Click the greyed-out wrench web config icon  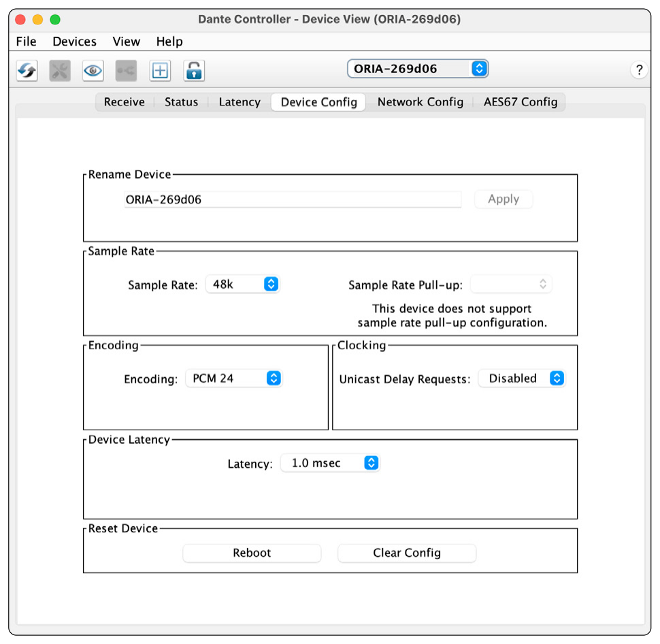coord(60,70)
